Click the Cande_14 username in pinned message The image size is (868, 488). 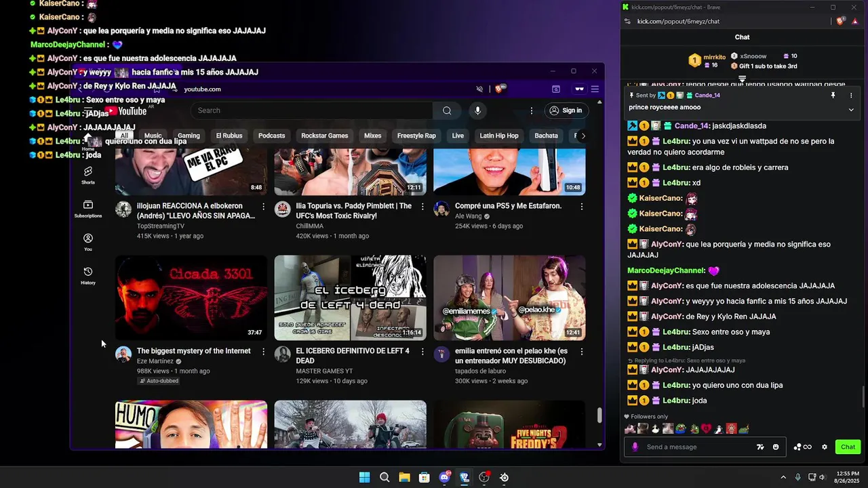(707, 96)
